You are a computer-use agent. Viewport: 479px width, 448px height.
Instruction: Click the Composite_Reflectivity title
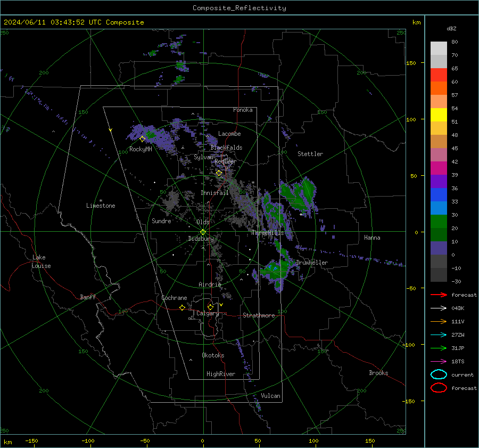pos(240,8)
